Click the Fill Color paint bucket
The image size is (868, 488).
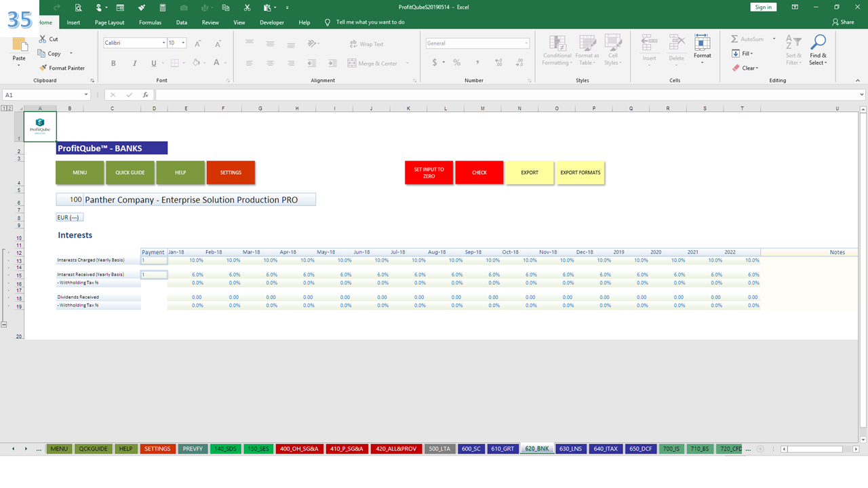[x=196, y=63]
